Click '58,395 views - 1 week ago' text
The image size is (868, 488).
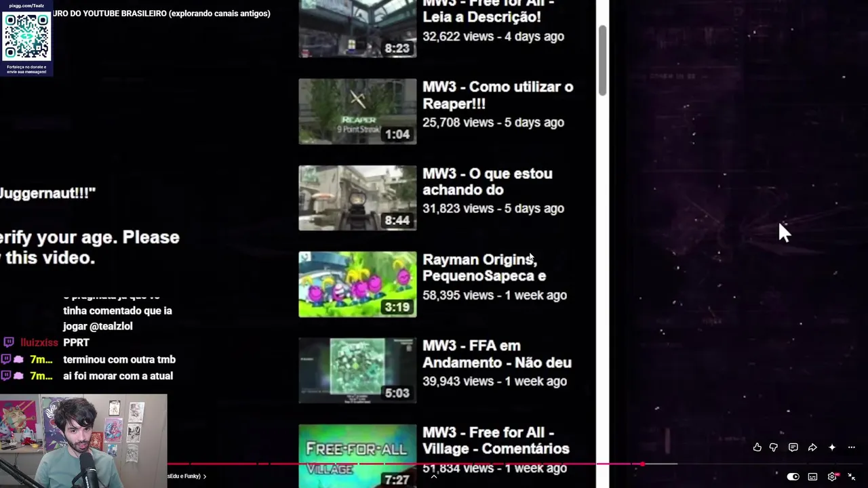[x=494, y=296]
